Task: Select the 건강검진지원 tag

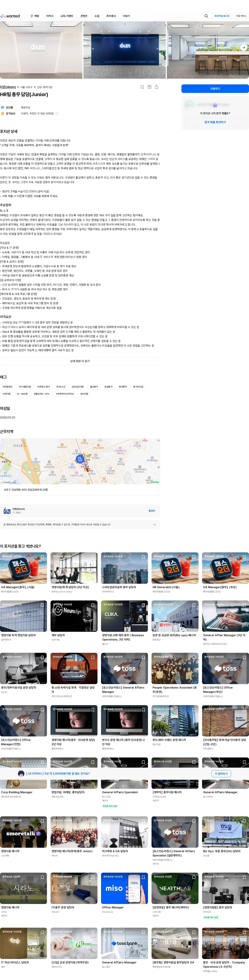Action: 78,386
